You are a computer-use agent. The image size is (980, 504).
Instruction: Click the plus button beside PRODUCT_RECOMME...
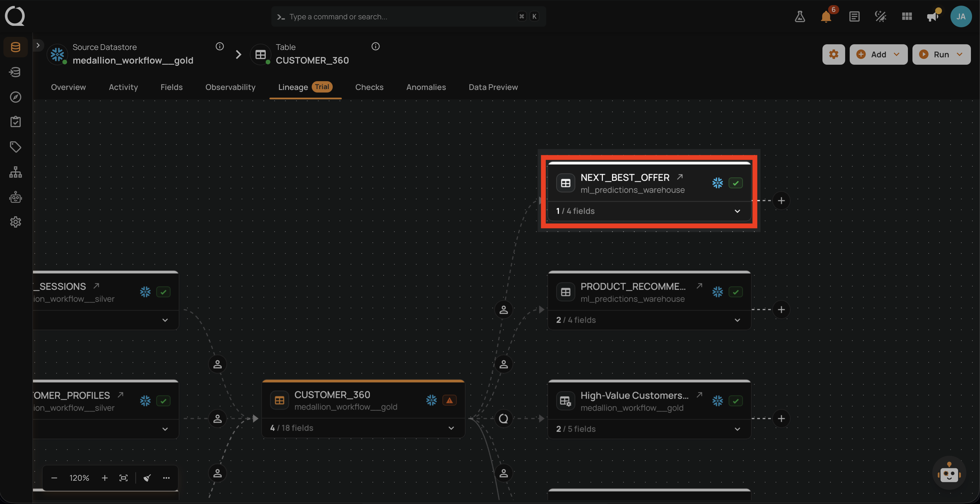781,310
